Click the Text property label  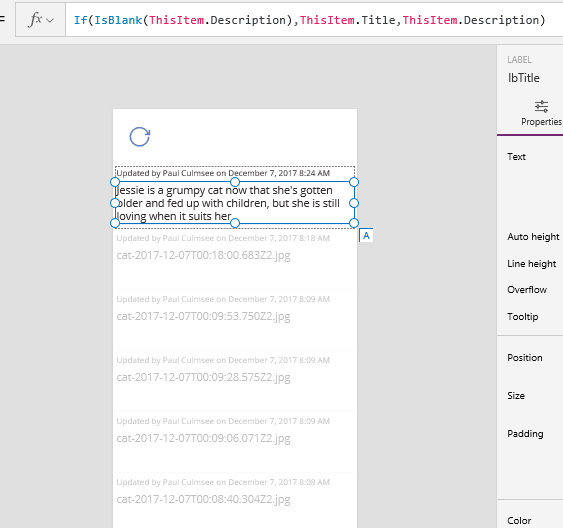coord(516,157)
